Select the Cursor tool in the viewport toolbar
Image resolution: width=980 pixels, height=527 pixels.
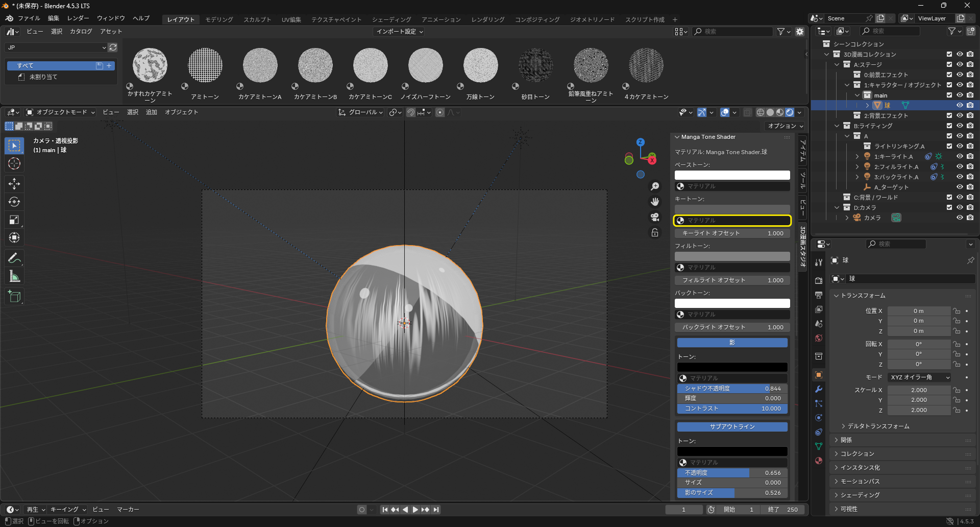point(14,164)
